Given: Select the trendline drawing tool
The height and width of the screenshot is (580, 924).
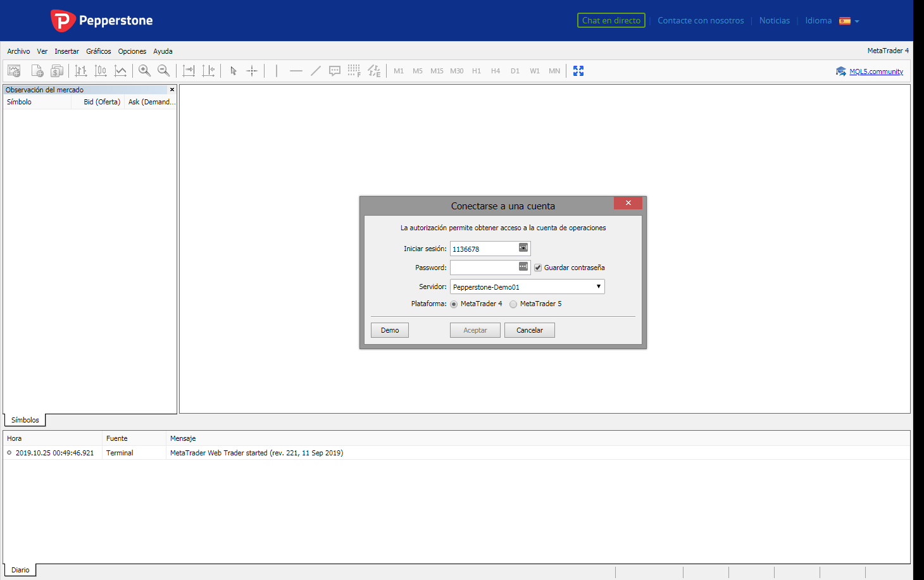Looking at the screenshot, I should (316, 71).
